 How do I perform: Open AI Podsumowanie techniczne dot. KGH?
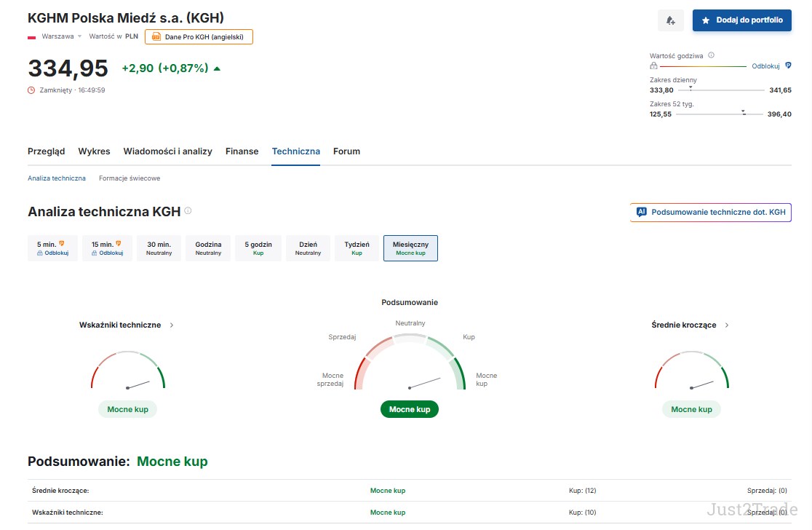coord(710,213)
